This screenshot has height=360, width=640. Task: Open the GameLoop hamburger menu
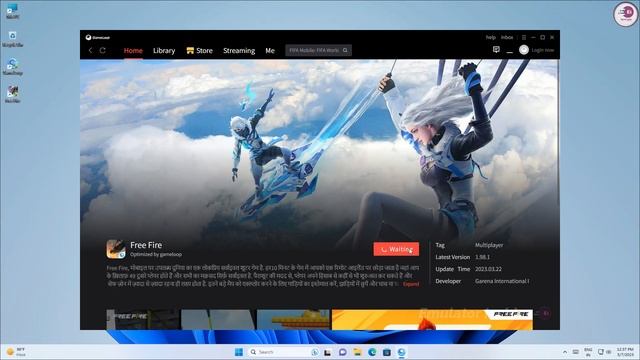click(524, 37)
